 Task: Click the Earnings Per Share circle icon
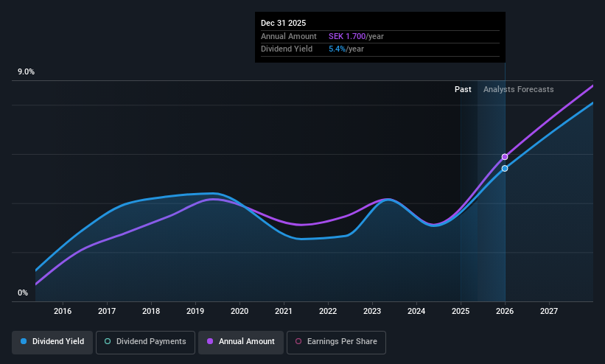point(298,342)
